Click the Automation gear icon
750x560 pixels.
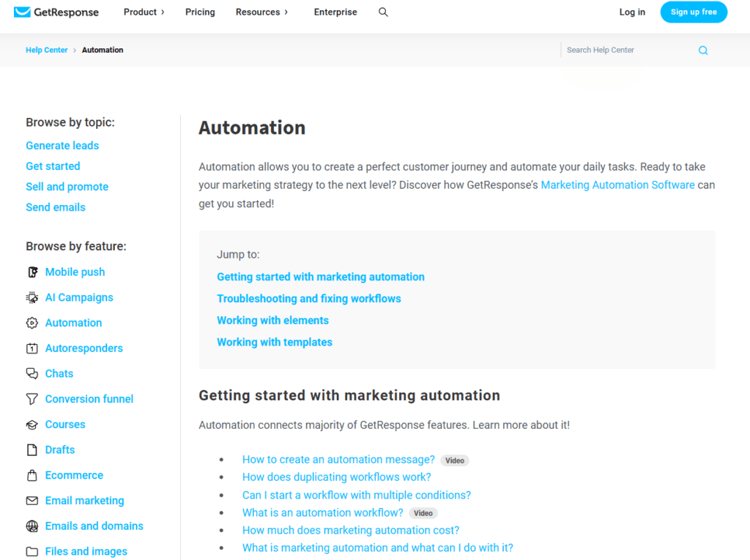pos(32,323)
